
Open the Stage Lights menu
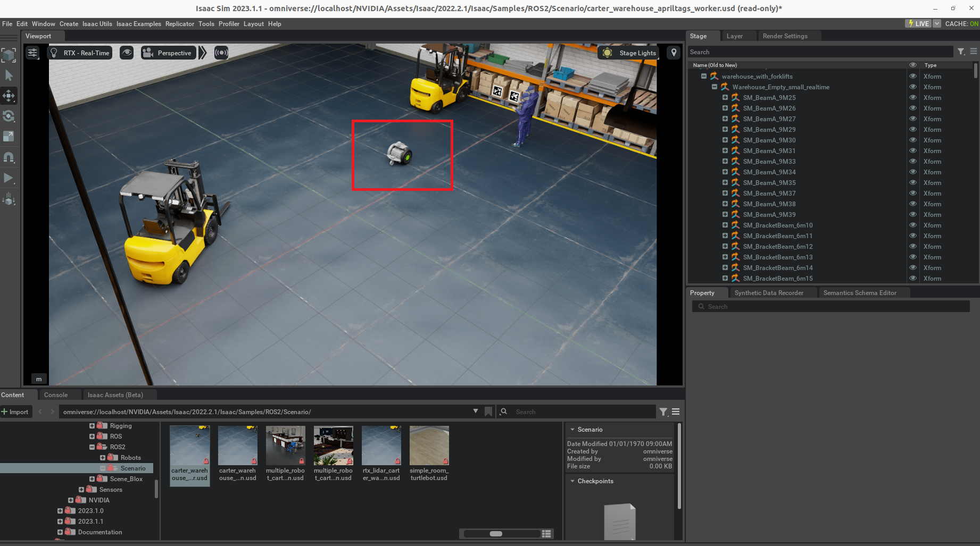pyautogui.click(x=629, y=53)
